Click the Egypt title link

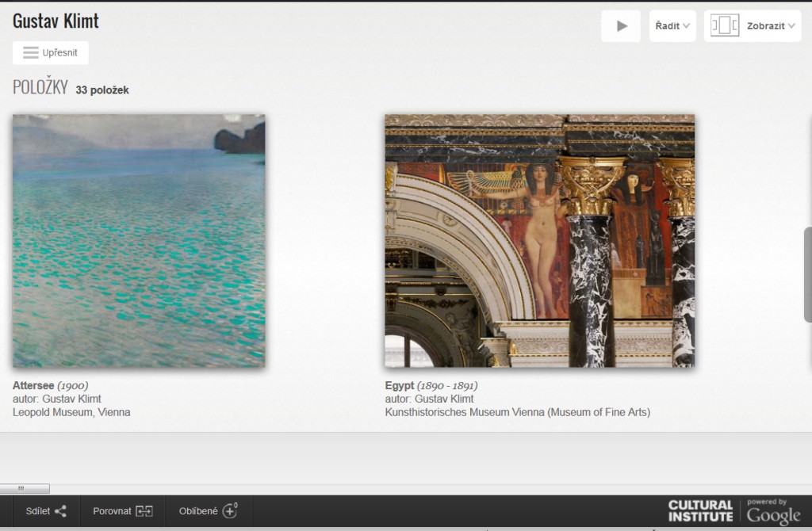coord(400,386)
